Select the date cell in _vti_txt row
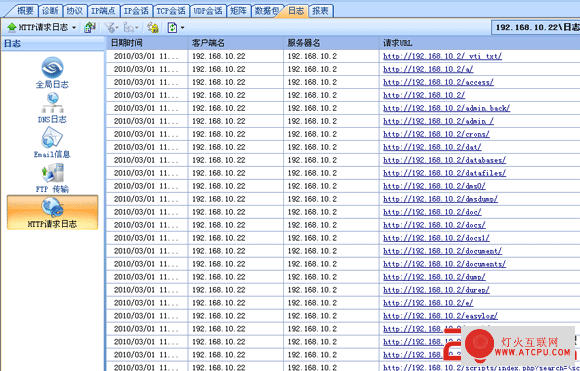The image size is (580, 371). click(146, 56)
